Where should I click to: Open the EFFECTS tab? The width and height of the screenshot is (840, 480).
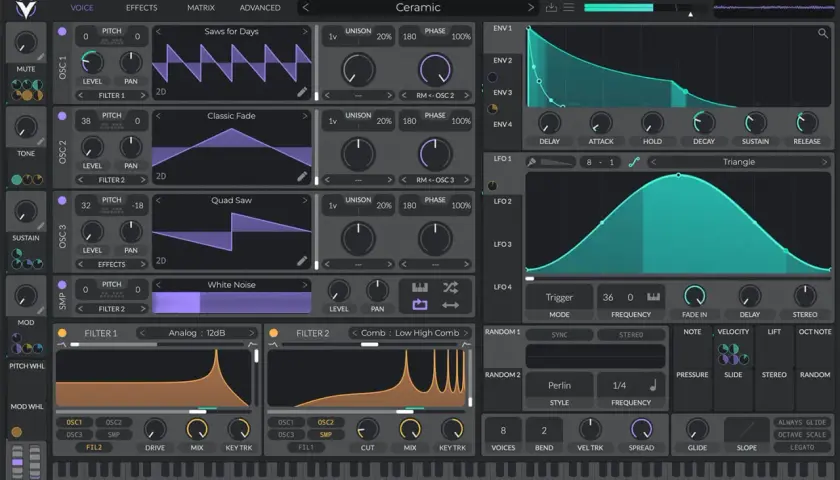[x=141, y=8]
